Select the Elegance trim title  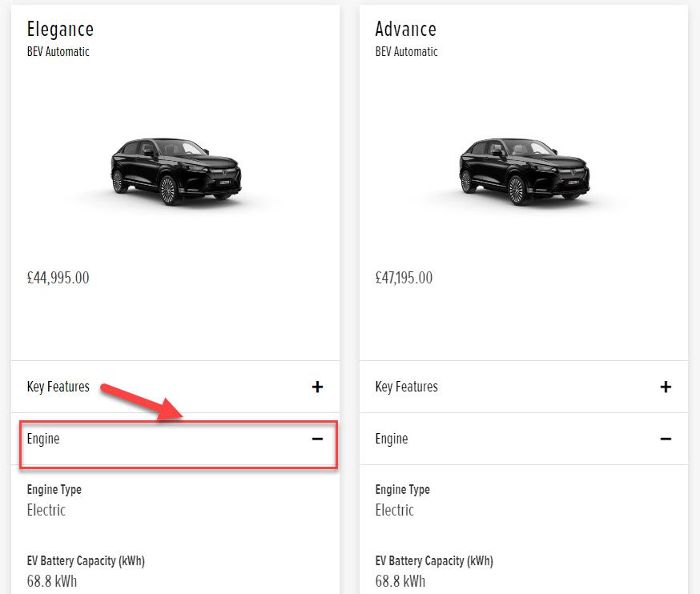pyautogui.click(x=60, y=29)
